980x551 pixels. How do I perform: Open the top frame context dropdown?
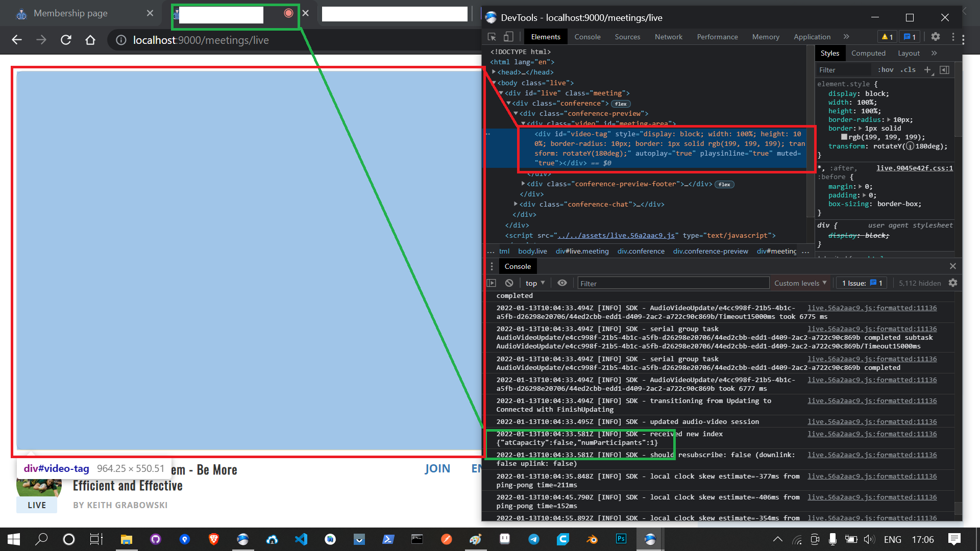pyautogui.click(x=534, y=283)
